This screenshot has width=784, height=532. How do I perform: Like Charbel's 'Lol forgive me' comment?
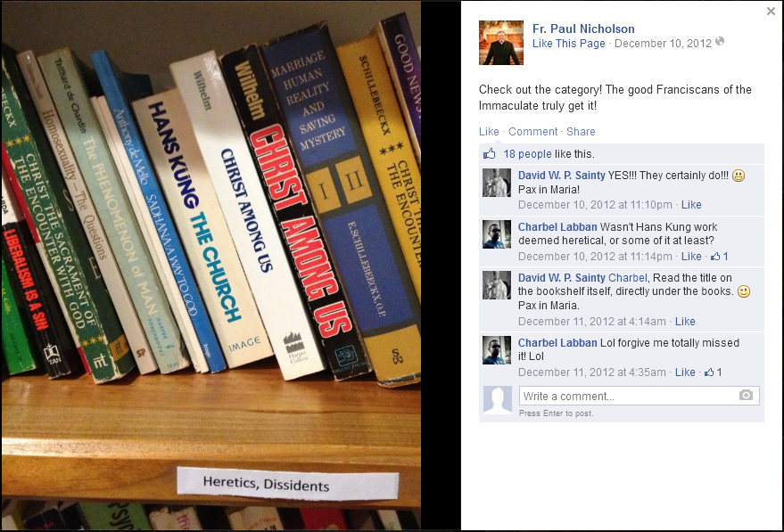click(x=685, y=372)
